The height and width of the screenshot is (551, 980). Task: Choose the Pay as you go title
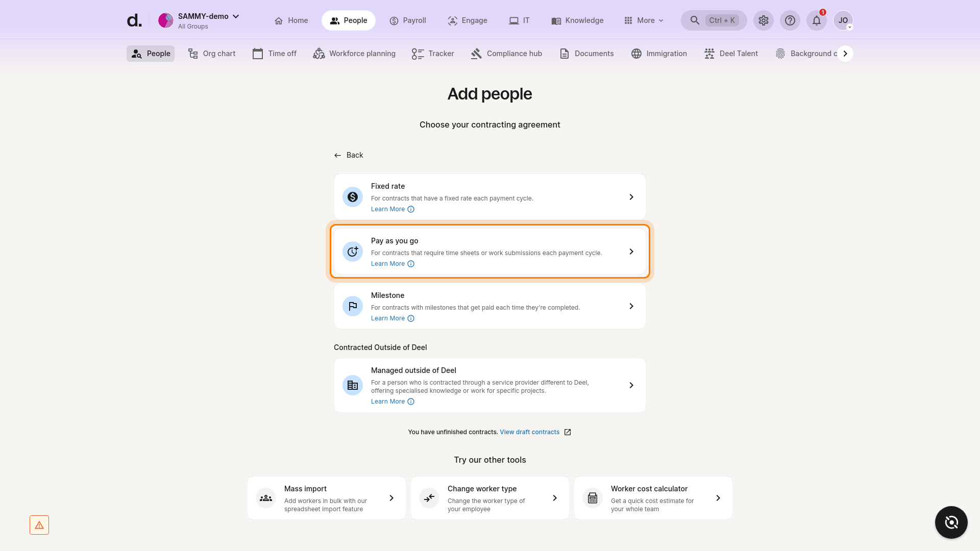pyautogui.click(x=395, y=241)
